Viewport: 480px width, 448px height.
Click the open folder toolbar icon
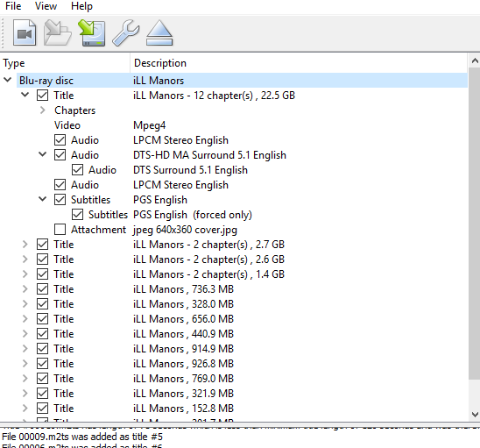[58, 33]
